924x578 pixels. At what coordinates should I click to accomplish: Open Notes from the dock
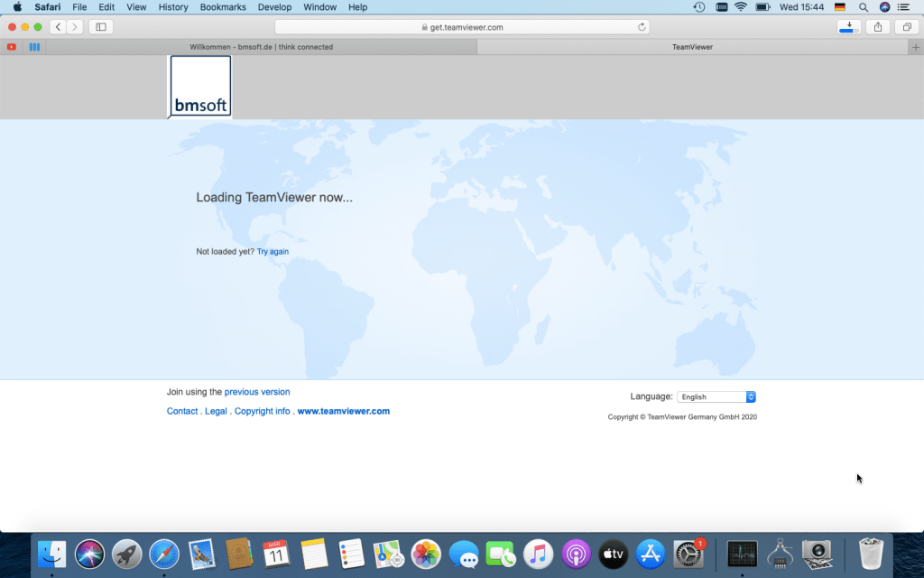[x=313, y=555]
